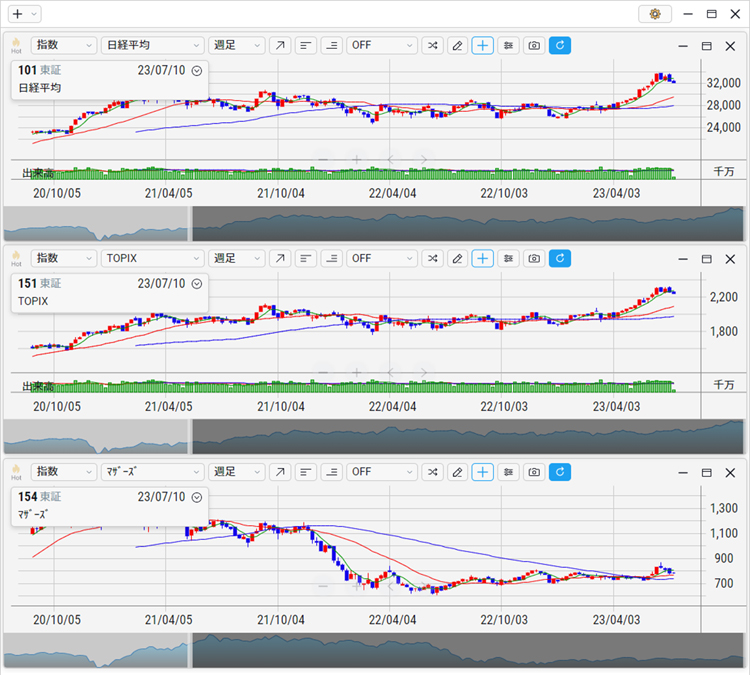Refresh the マザーズ chart
The width and height of the screenshot is (750, 675).
point(560,472)
